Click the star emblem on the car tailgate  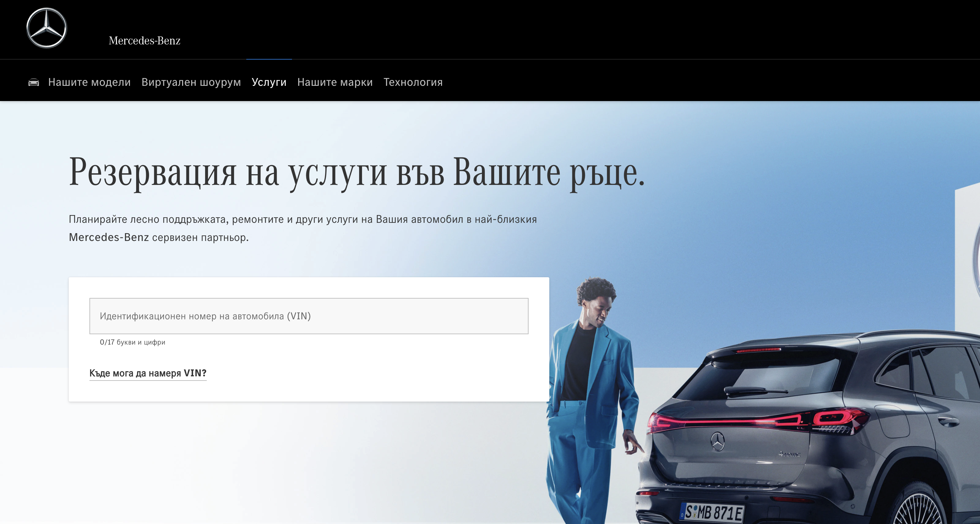(x=717, y=441)
